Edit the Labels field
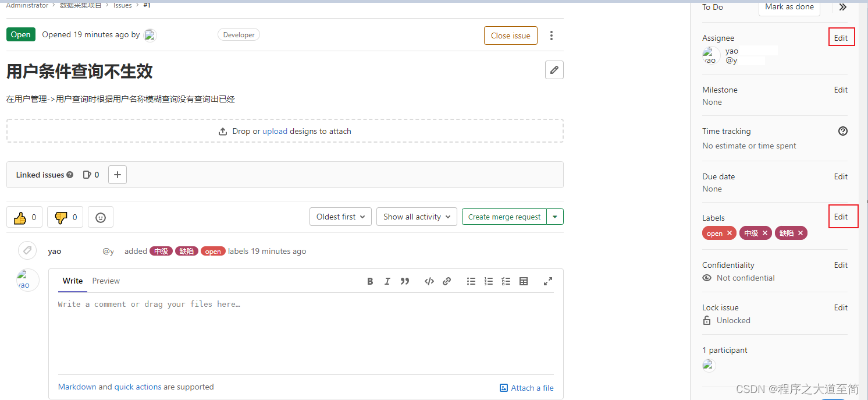Viewport: 868px width, 400px height. click(x=841, y=217)
